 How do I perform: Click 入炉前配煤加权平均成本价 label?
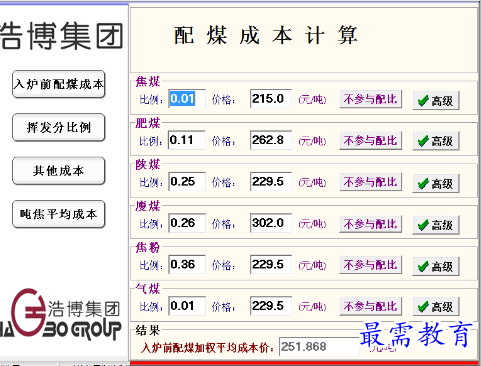click(x=207, y=348)
